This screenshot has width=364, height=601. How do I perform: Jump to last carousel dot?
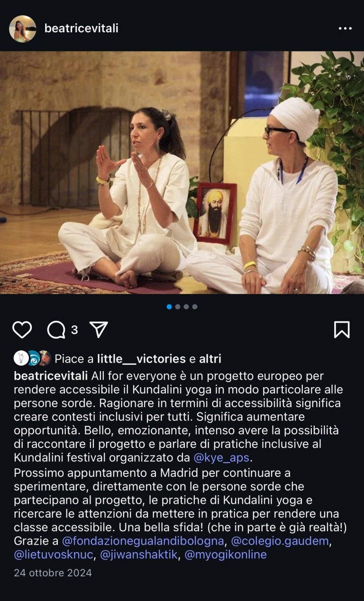point(195,307)
